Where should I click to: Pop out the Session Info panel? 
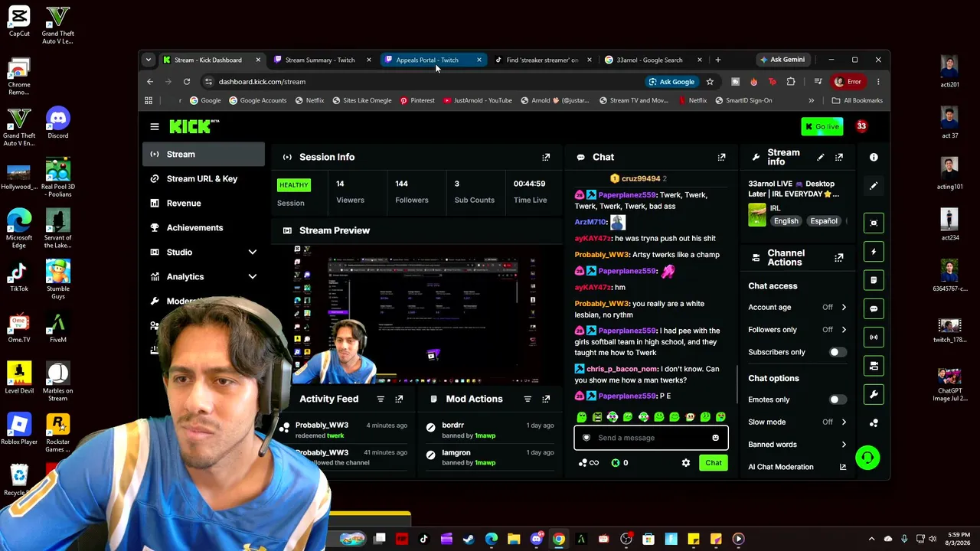coord(546,157)
